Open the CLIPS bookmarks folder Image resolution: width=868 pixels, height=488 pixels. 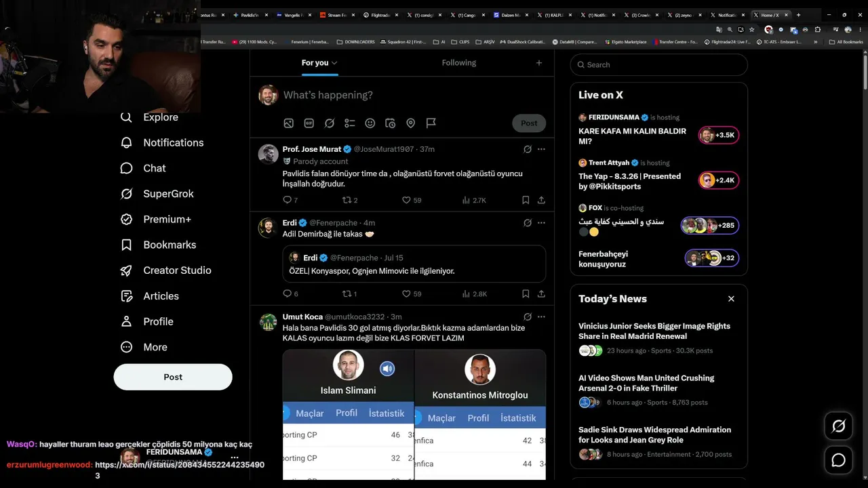460,42
